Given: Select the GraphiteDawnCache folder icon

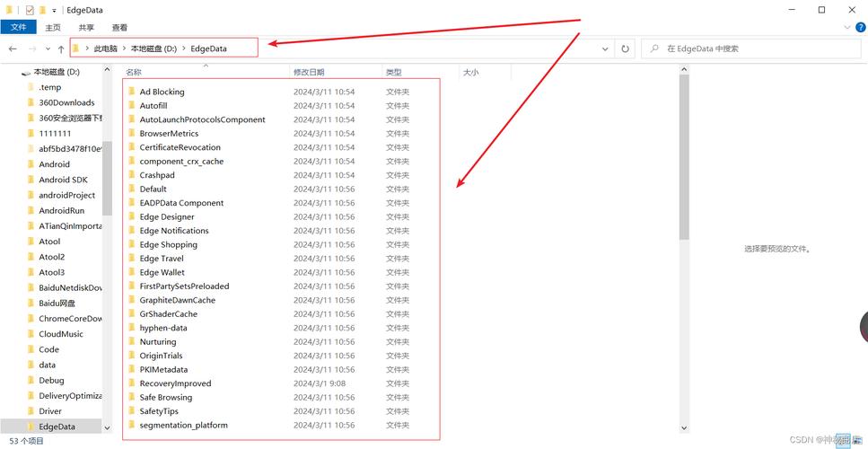Looking at the screenshot, I should [x=131, y=300].
